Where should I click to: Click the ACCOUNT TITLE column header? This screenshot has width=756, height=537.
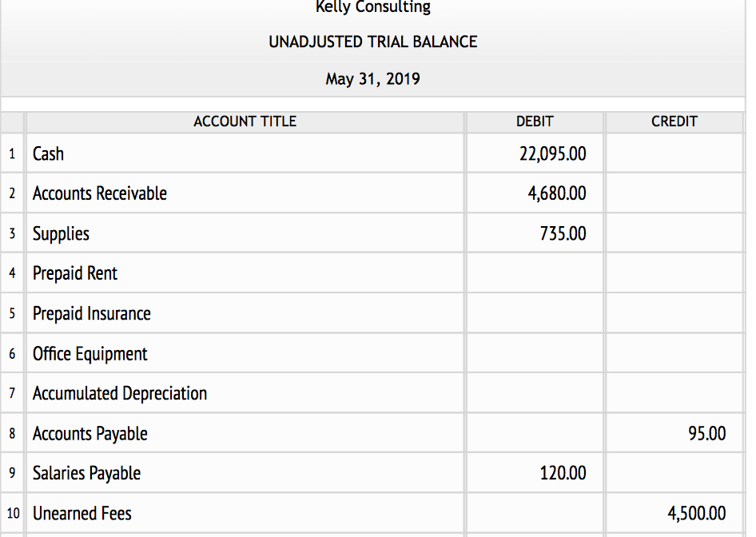pos(245,121)
